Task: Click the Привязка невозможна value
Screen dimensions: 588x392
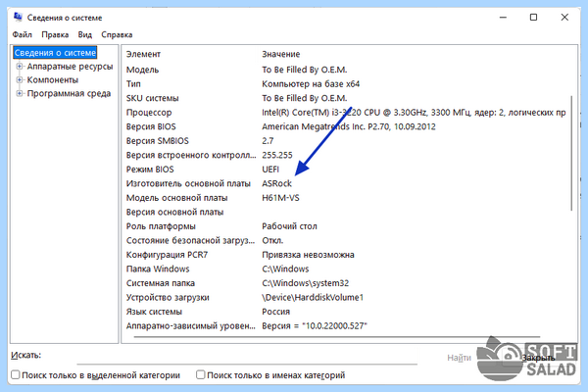Action: click(308, 255)
